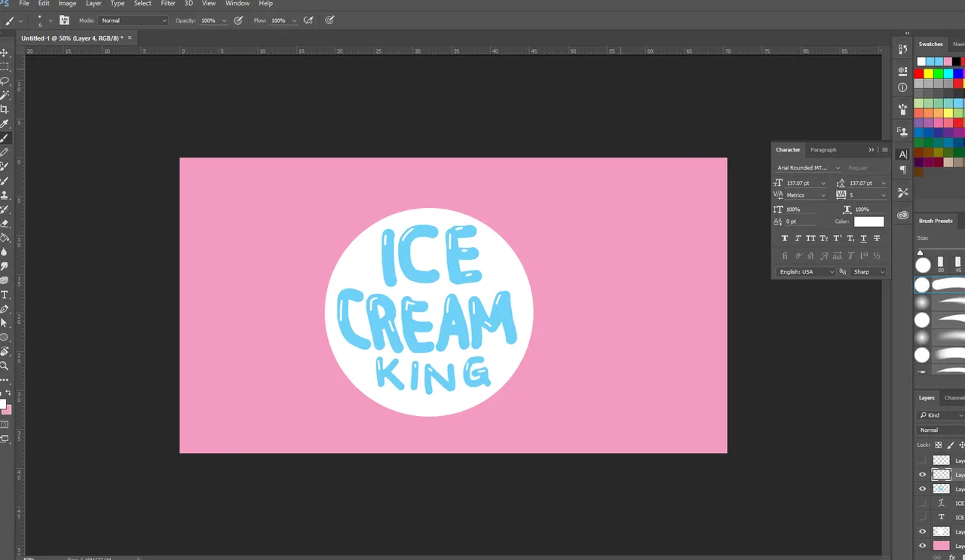Image resolution: width=965 pixels, height=560 pixels.
Task: Pick the yellow swatch in Swatches panel
Action: tap(928, 74)
